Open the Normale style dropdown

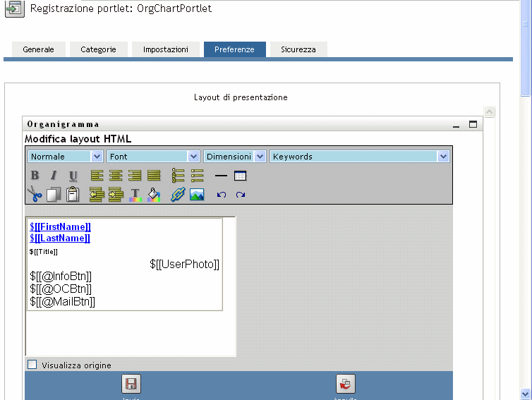(65, 157)
